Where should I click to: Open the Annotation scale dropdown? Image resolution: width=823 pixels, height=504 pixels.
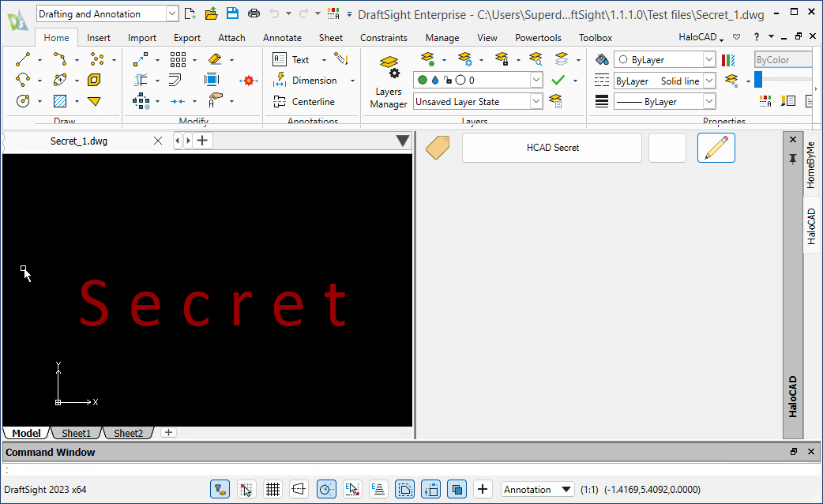(x=566, y=489)
